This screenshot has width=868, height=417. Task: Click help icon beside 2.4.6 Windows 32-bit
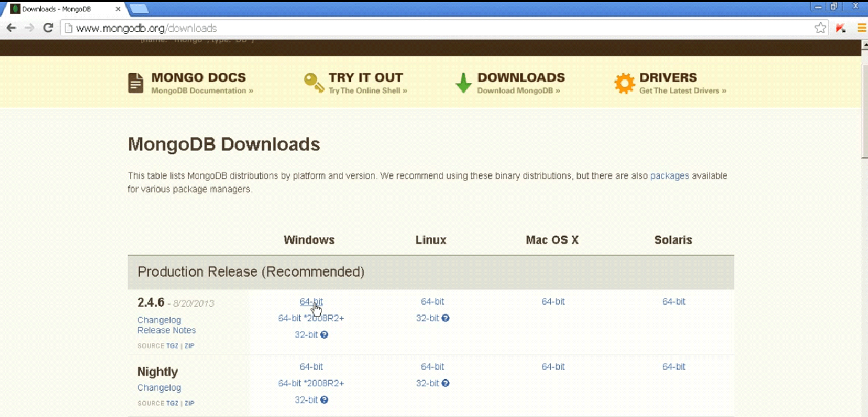[324, 335]
